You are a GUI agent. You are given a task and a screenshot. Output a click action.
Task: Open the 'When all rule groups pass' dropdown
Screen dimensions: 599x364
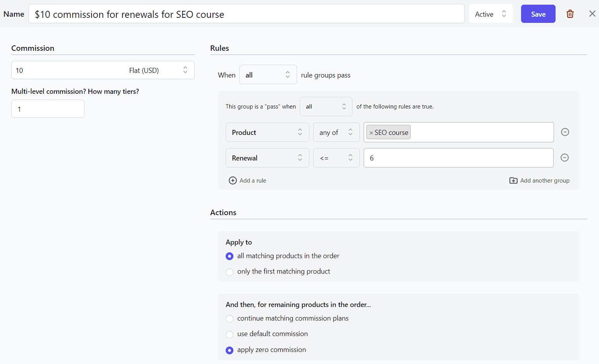point(268,75)
